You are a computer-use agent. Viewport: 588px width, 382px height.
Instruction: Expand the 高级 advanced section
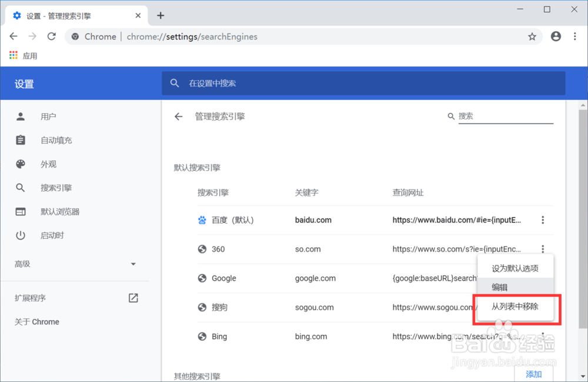(x=74, y=264)
